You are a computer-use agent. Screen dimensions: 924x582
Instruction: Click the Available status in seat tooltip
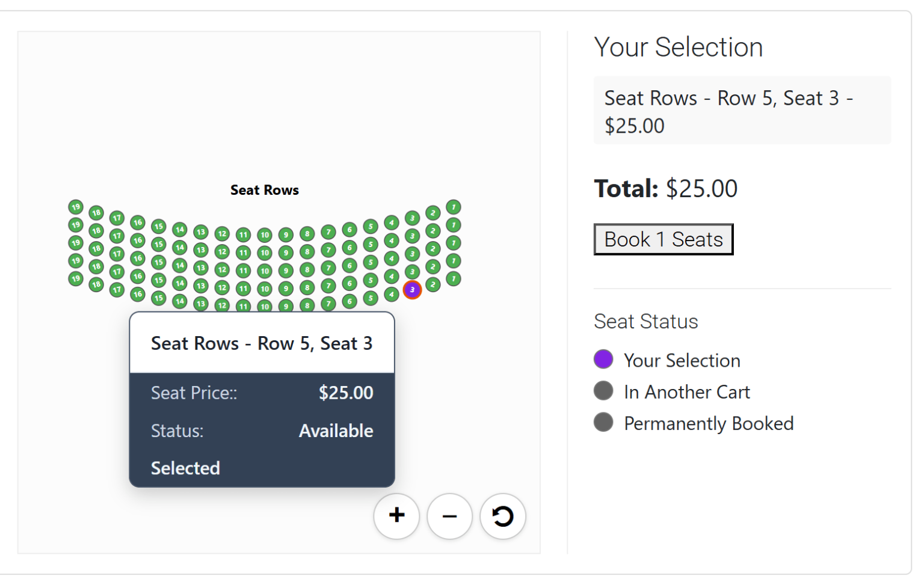coord(336,430)
